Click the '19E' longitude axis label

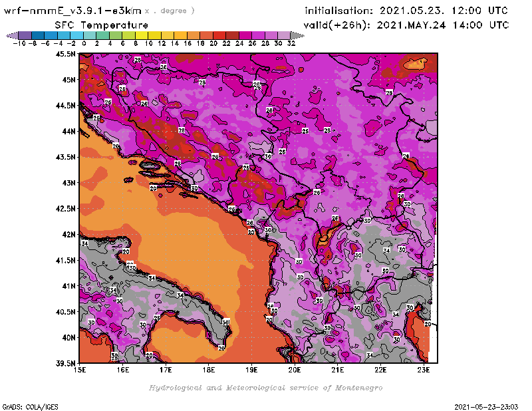click(251, 370)
